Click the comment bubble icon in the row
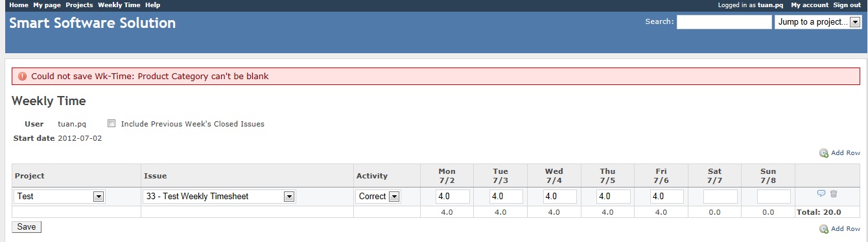 pyautogui.click(x=821, y=193)
